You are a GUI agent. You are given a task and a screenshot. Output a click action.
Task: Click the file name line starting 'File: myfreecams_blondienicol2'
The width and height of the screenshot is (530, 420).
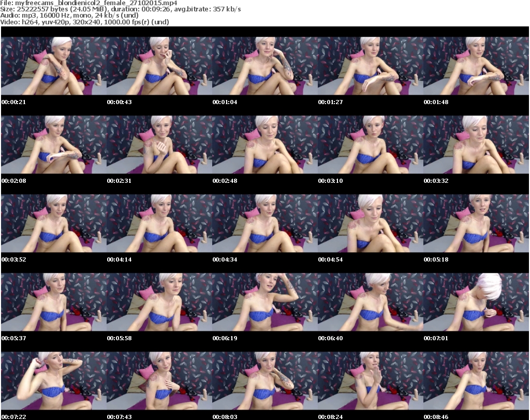(89, 3)
